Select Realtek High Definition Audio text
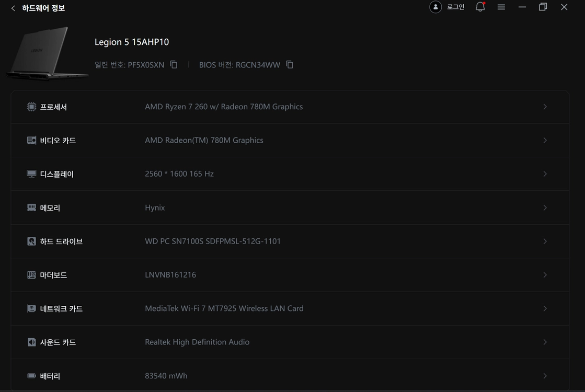 [197, 342]
